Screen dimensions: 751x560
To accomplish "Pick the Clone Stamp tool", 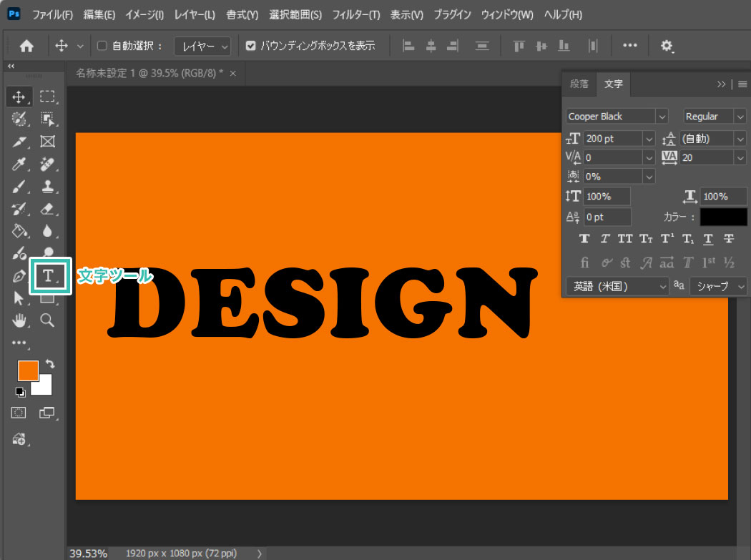I will pyautogui.click(x=48, y=187).
